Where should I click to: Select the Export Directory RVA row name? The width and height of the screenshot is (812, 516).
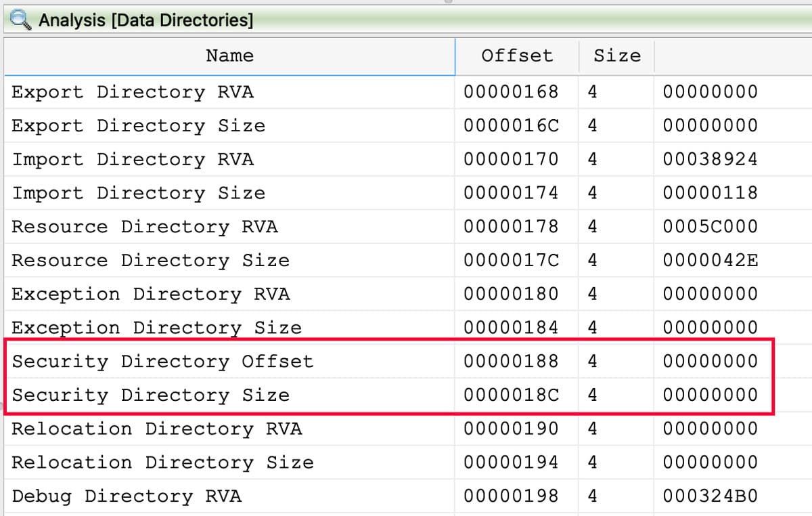tap(133, 91)
